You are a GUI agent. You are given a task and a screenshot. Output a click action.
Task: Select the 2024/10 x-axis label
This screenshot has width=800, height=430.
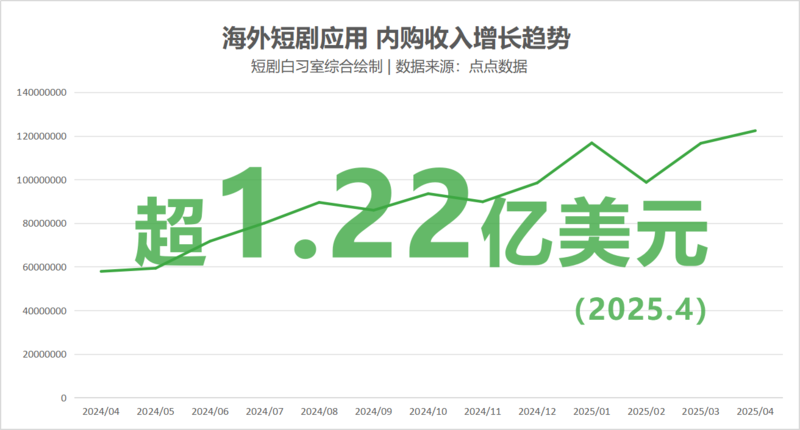pos(428,411)
